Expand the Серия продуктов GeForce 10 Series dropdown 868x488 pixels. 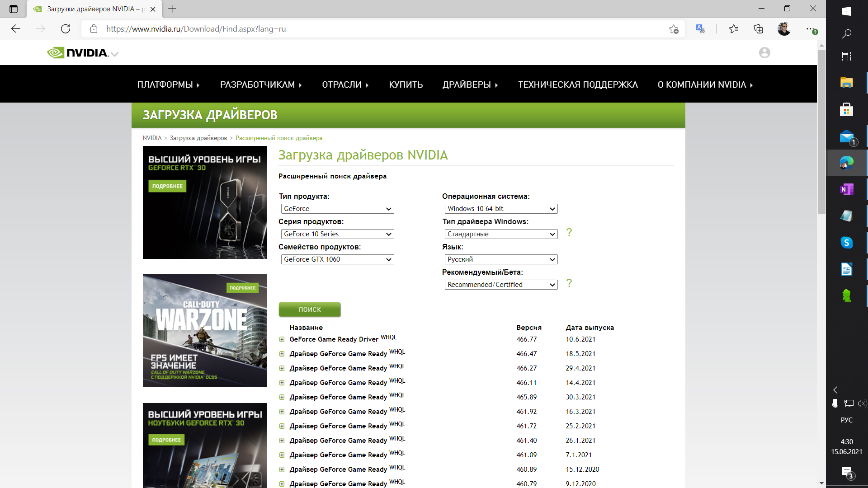click(337, 234)
